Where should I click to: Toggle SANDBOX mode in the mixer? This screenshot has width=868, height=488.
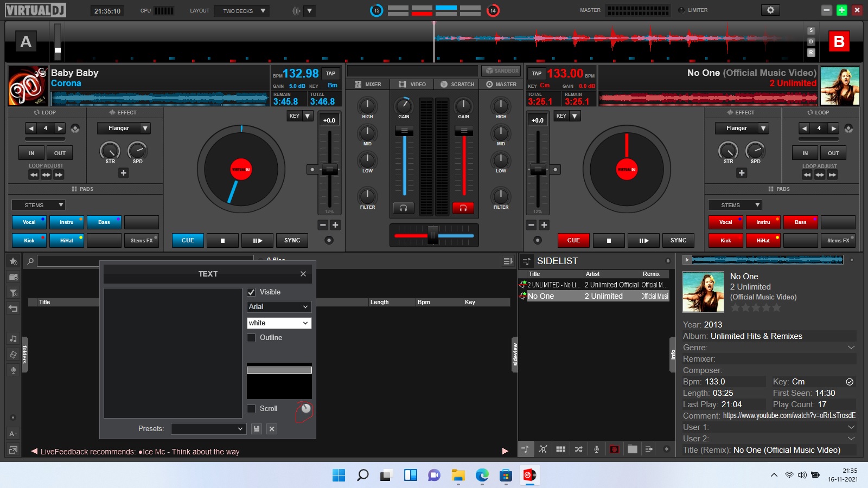[x=501, y=70]
